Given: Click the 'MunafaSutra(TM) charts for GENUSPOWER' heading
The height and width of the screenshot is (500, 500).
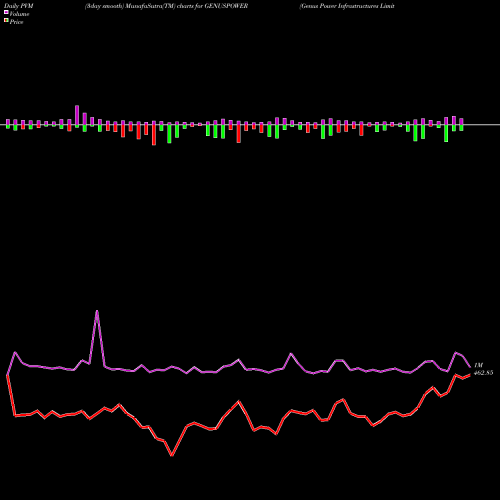Looking at the screenshot, I should coord(188,6).
